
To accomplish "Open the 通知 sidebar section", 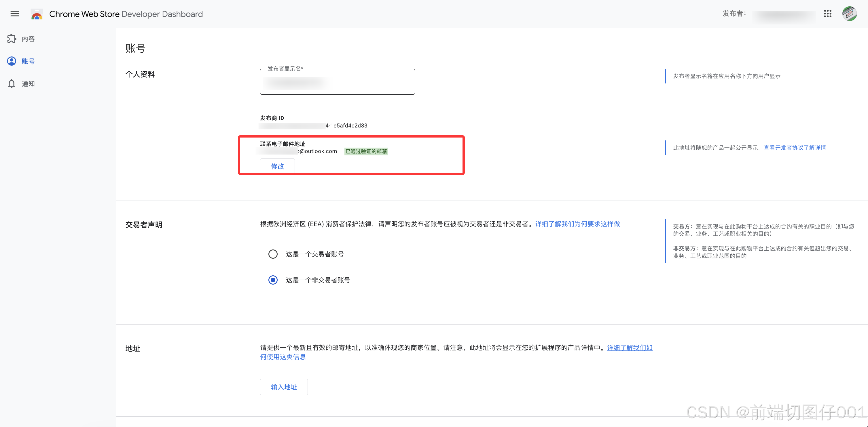I will coord(28,84).
